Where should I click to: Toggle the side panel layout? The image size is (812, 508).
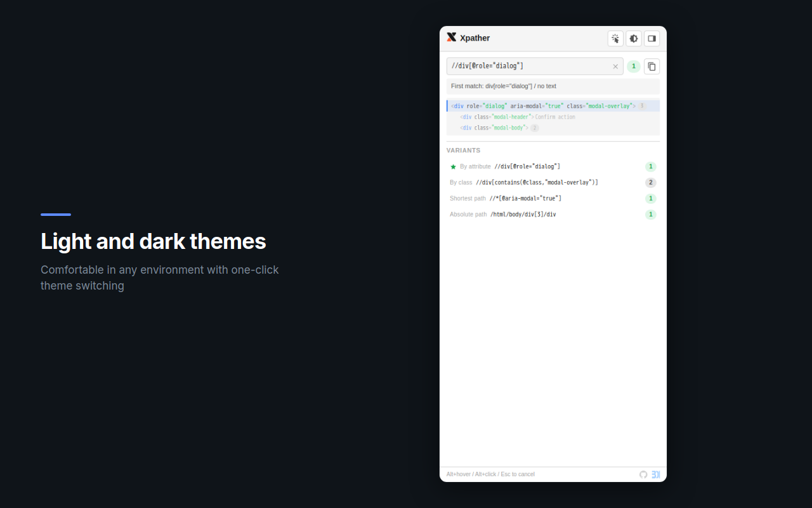click(x=652, y=38)
